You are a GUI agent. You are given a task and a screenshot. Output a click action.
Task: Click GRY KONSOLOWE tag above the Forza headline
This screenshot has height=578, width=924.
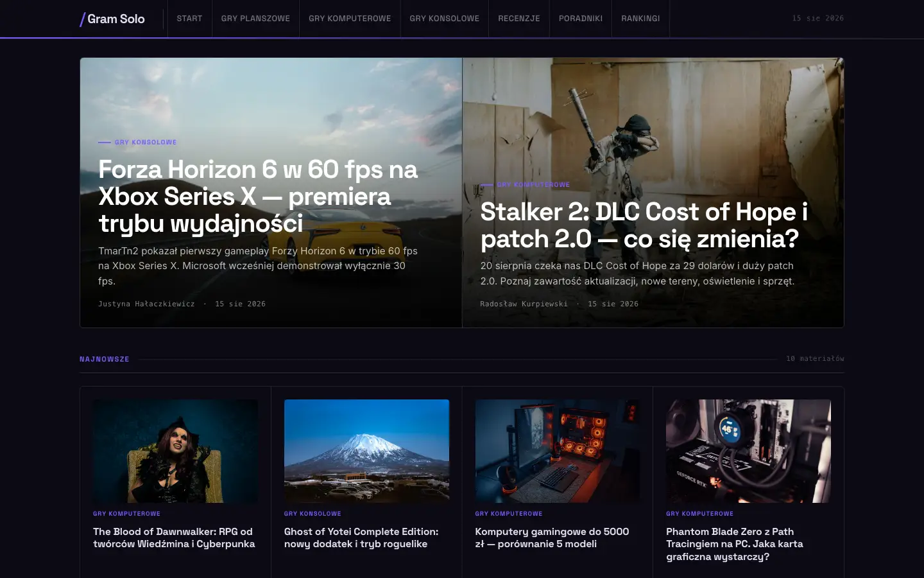click(146, 143)
